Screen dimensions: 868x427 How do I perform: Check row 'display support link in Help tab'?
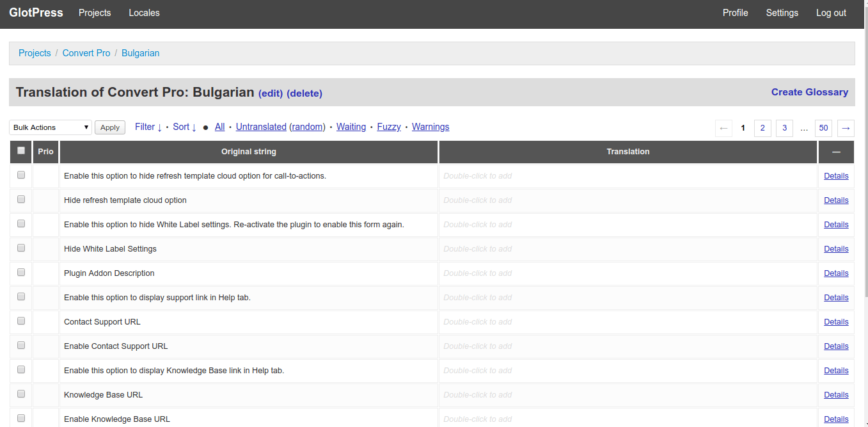21,296
